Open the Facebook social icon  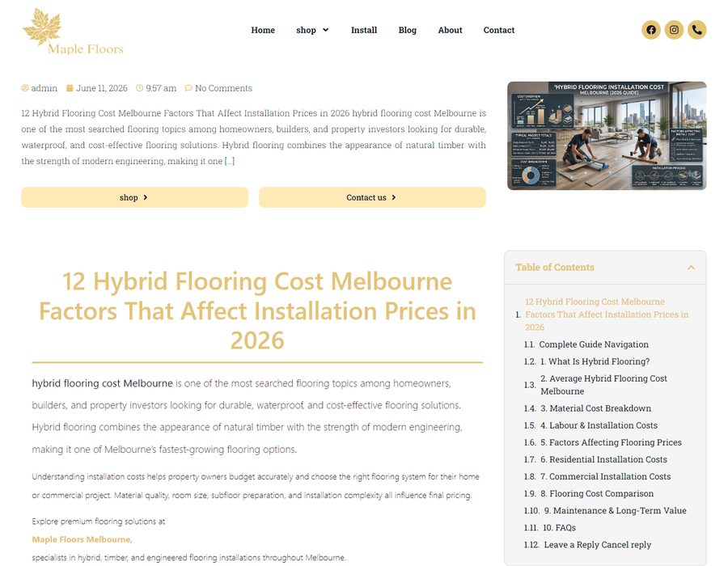click(651, 30)
